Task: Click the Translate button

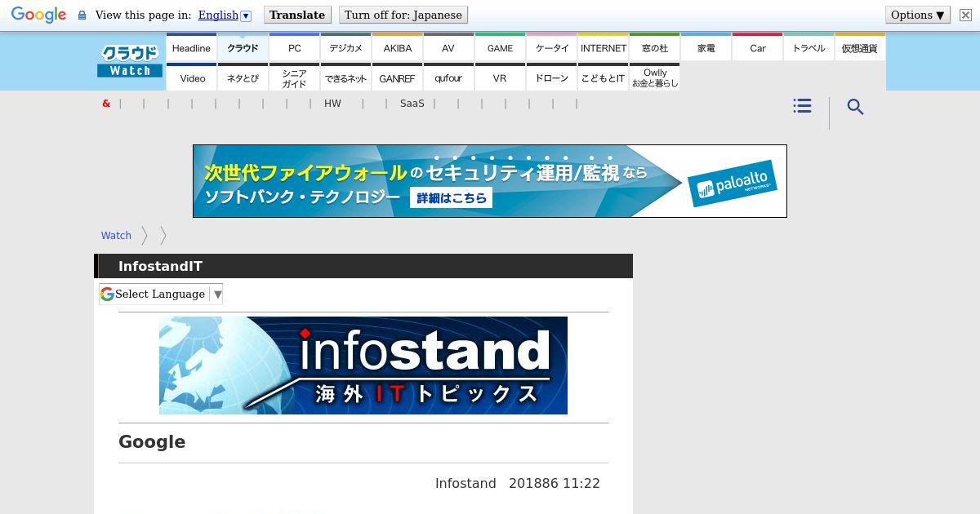Action: tap(297, 16)
